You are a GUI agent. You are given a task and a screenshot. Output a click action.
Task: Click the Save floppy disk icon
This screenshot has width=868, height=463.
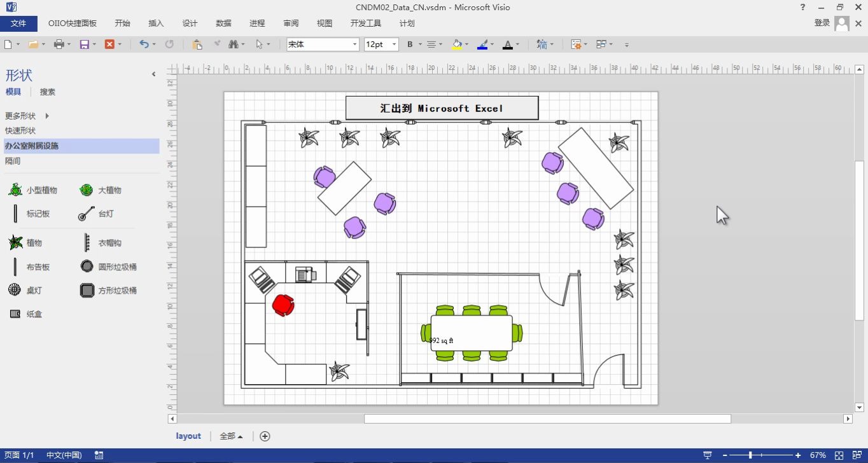[x=84, y=45]
